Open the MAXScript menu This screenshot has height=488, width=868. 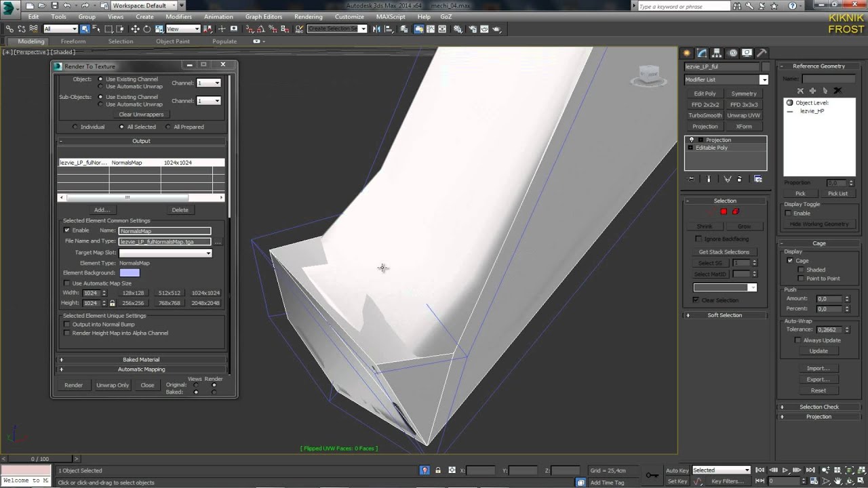(391, 17)
